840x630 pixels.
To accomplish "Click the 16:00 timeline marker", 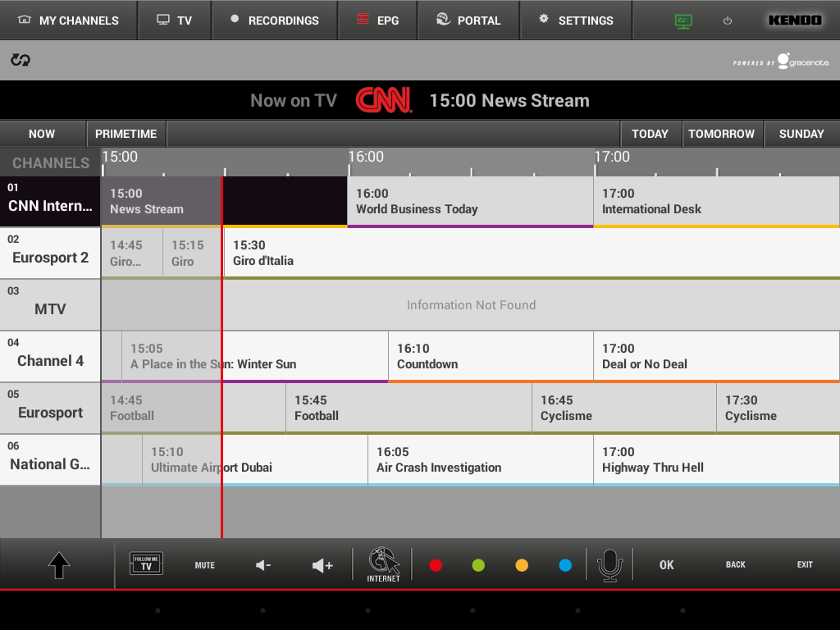I will [366, 157].
